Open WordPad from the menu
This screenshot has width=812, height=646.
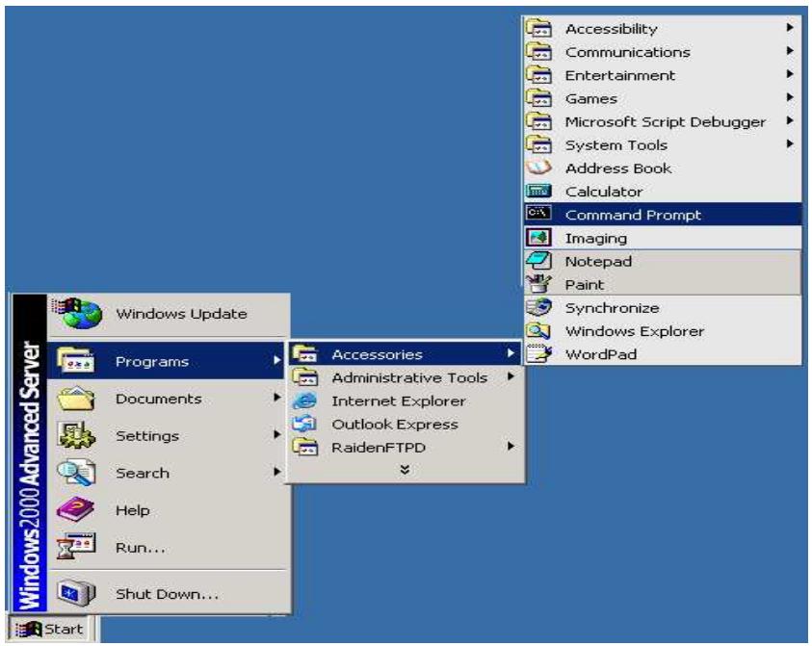pos(663,354)
